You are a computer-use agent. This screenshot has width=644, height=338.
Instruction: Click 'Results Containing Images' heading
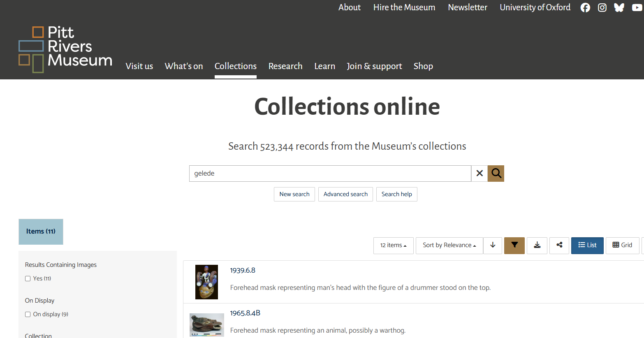[x=61, y=265]
